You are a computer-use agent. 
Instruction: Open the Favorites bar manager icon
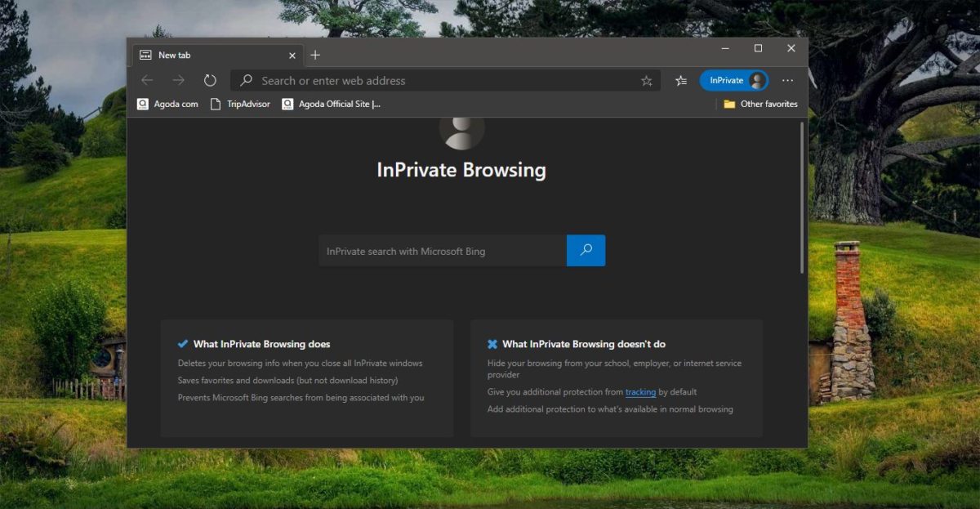[x=680, y=80]
